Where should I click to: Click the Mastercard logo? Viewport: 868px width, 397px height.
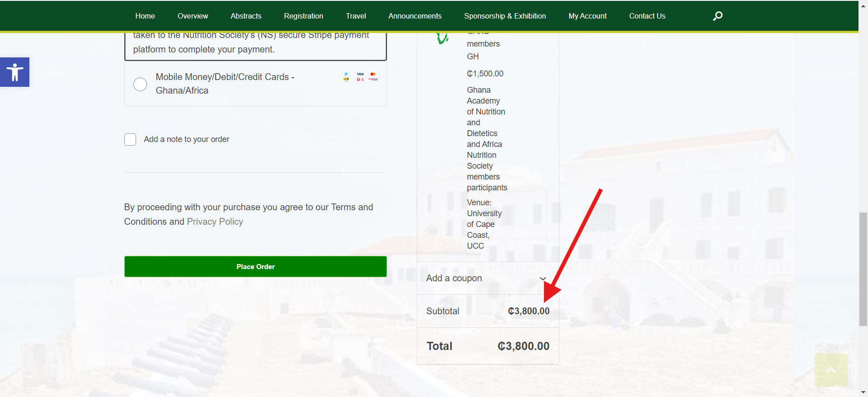click(373, 74)
